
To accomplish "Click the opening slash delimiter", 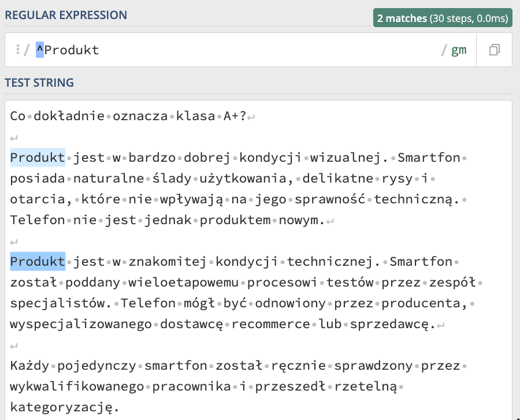I will pos(27,50).
